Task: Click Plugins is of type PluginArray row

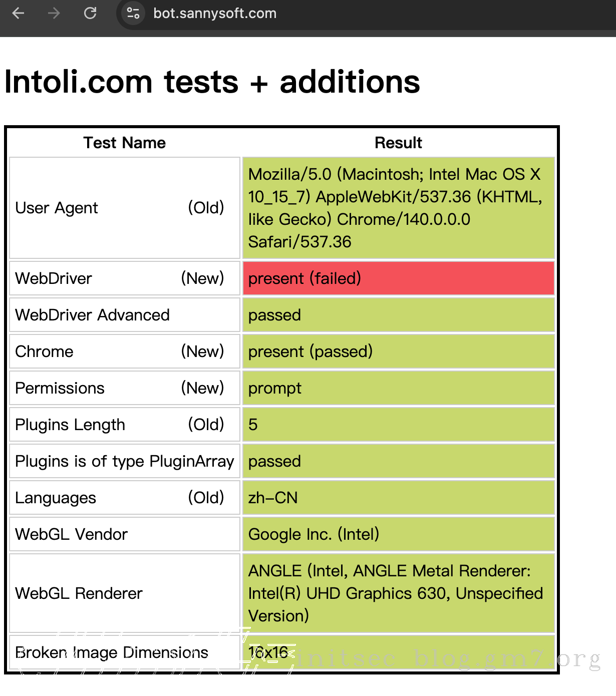Action: (x=124, y=461)
